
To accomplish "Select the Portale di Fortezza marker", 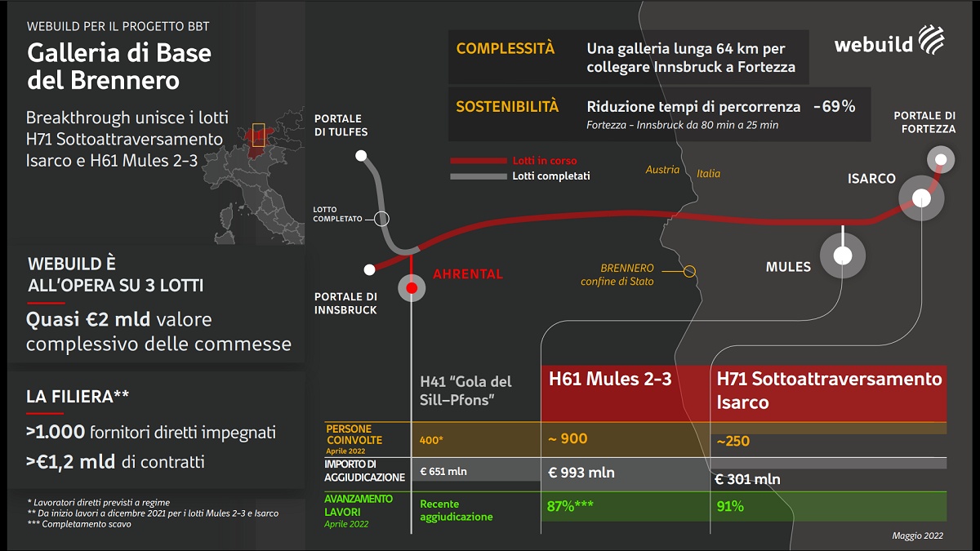I will 942,158.
